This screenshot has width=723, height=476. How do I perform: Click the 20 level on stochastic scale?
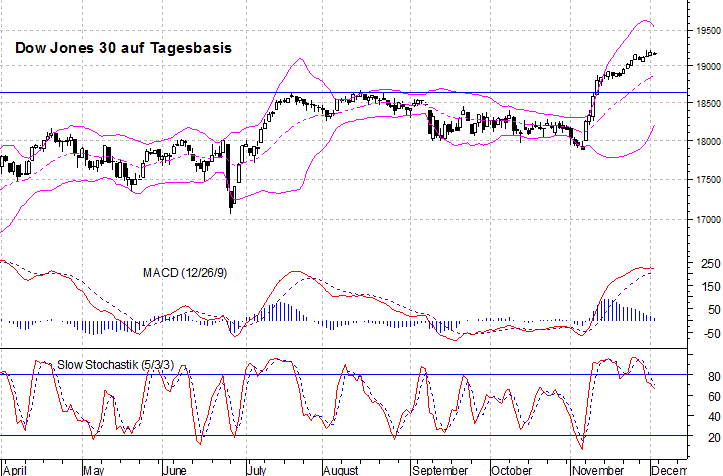click(714, 437)
